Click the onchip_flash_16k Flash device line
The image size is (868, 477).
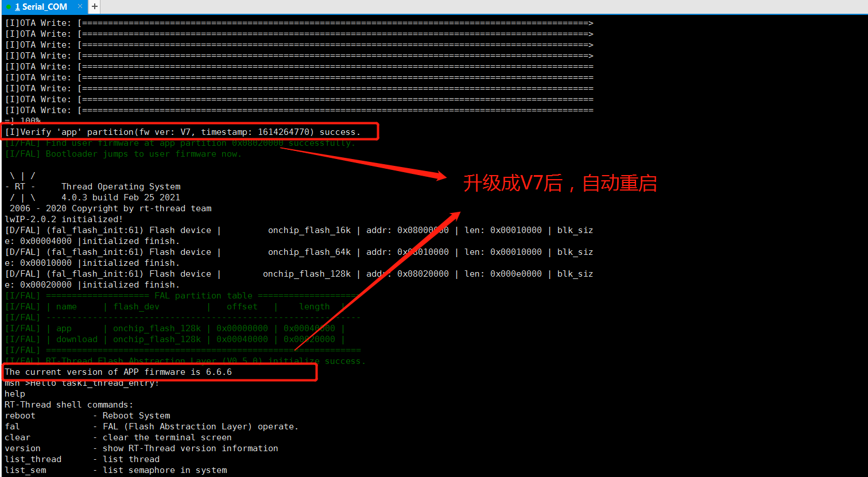(x=299, y=230)
